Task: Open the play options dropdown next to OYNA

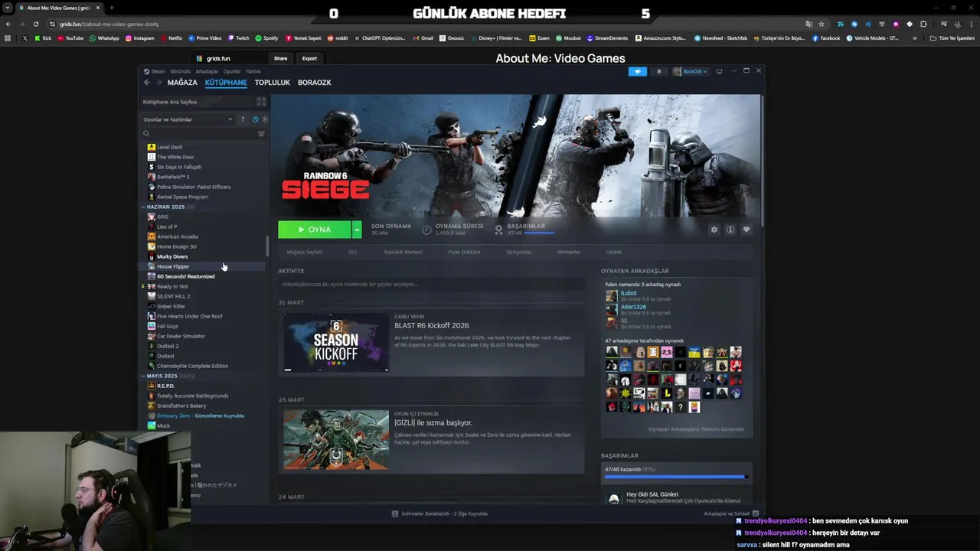Action: coord(357,230)
